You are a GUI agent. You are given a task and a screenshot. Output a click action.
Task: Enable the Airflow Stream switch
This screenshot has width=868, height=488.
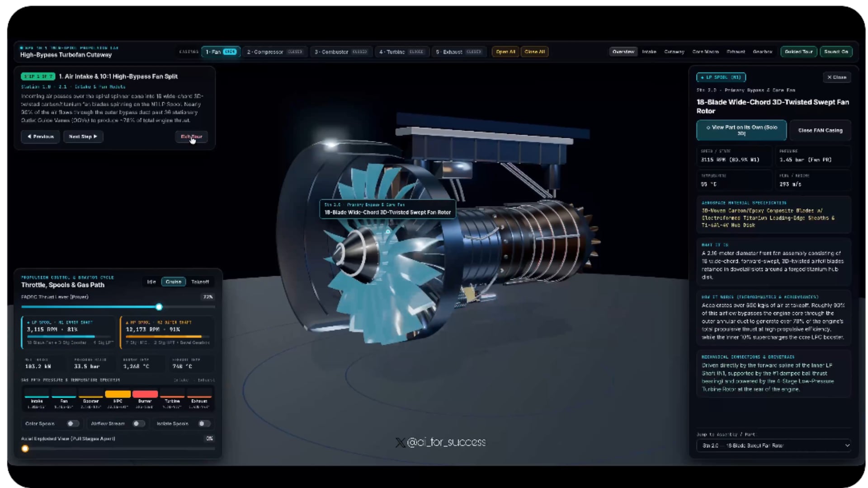pyautogui.click(x=139, y=424)
